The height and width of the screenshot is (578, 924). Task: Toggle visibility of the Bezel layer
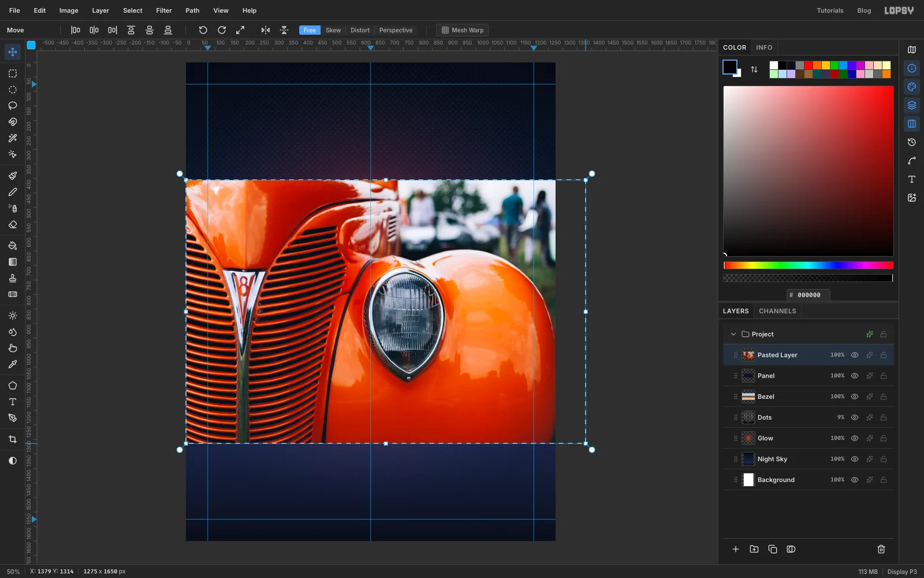[x=855, y=397]
